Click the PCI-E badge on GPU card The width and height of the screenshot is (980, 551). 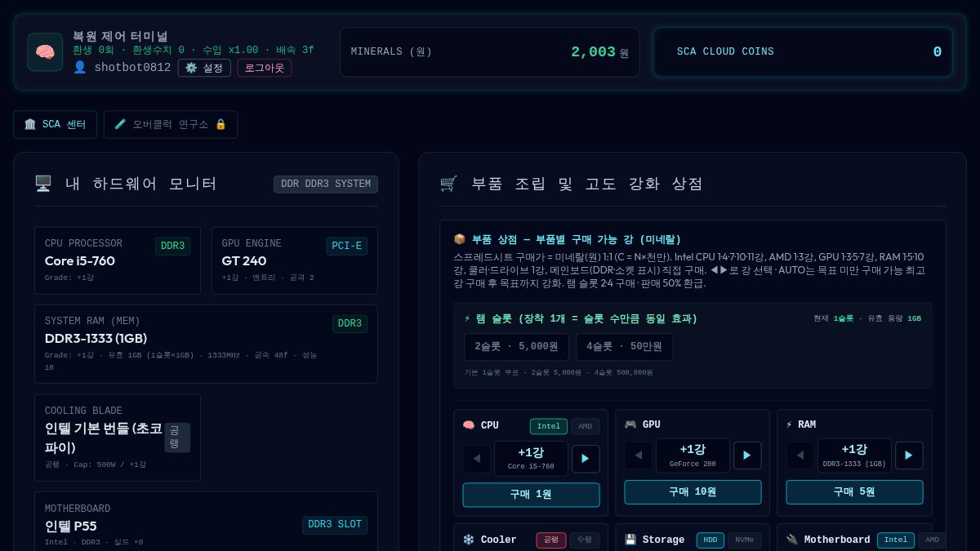[x=347, y=247]
